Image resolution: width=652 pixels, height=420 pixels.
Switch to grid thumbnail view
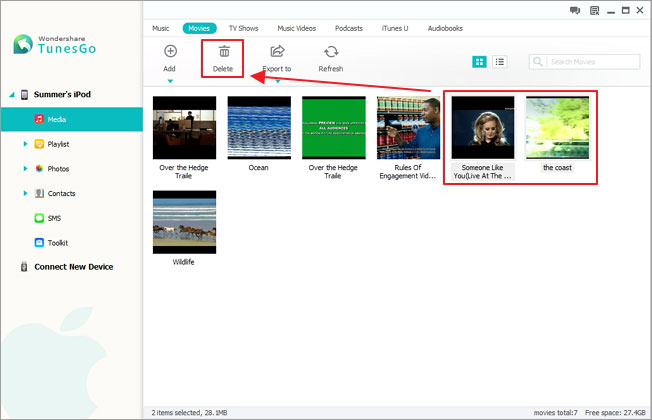pos(479,62)
